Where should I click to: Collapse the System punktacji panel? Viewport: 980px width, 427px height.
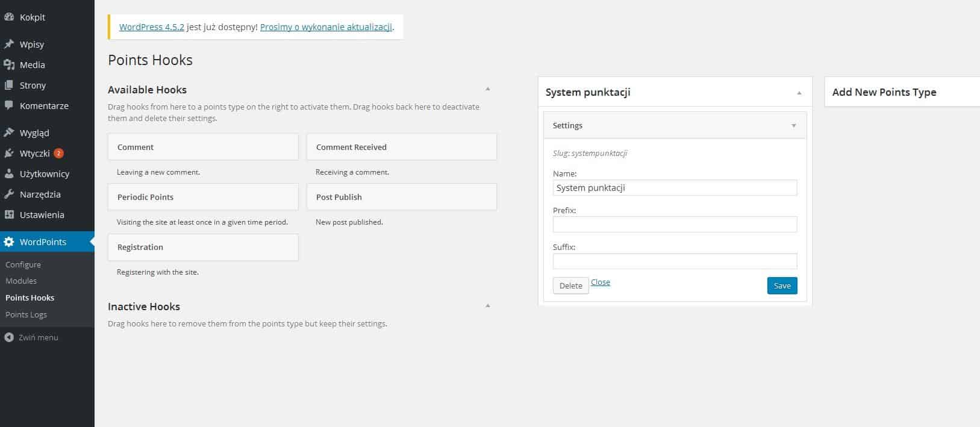(x=799, y=93)
